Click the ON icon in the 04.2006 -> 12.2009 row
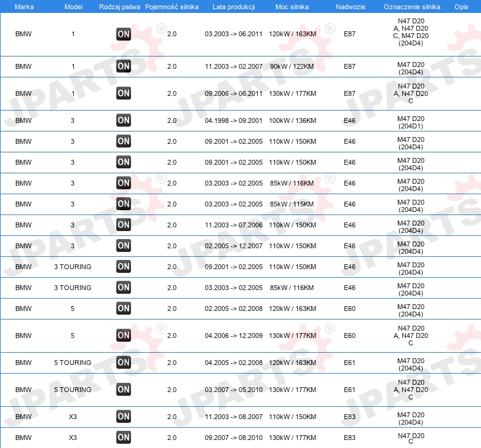Image resolution: width=481 pixels, height=448 pixels. pyautogui.click(x=124, y=336)
